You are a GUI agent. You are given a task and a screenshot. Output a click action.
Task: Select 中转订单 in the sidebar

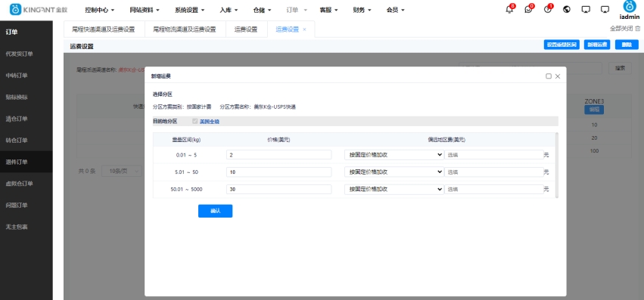pos(26,76)
